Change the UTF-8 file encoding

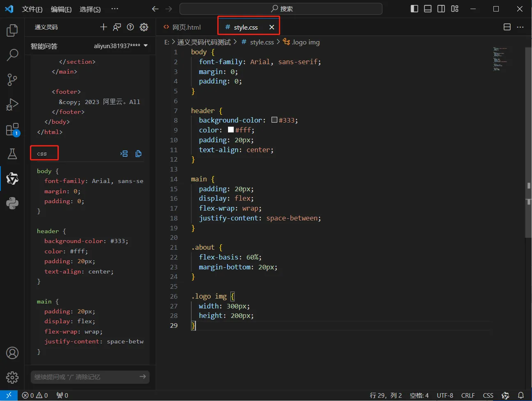click(445, 395)
